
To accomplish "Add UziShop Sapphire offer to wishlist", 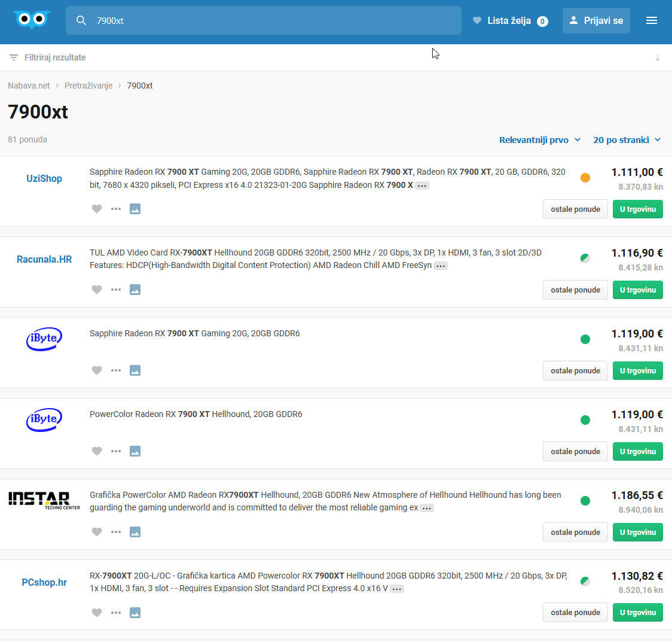I will [x=97, y=209].
